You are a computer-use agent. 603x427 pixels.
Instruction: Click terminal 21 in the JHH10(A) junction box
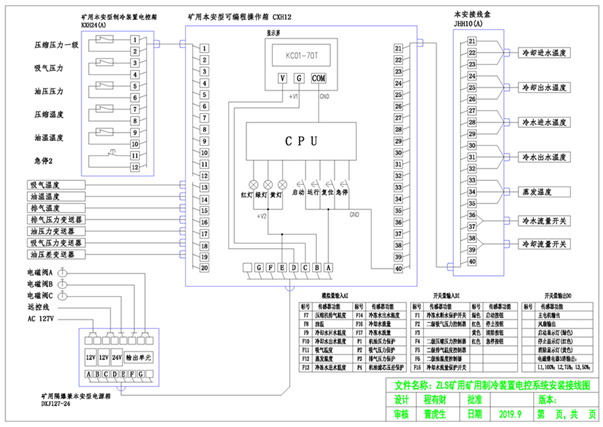pyautogui.click(x=472, y=41)
